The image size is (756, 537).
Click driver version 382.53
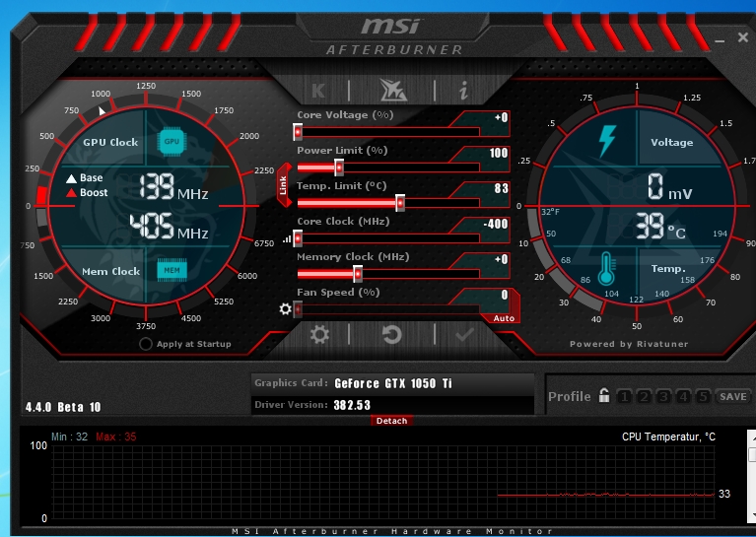352,405
